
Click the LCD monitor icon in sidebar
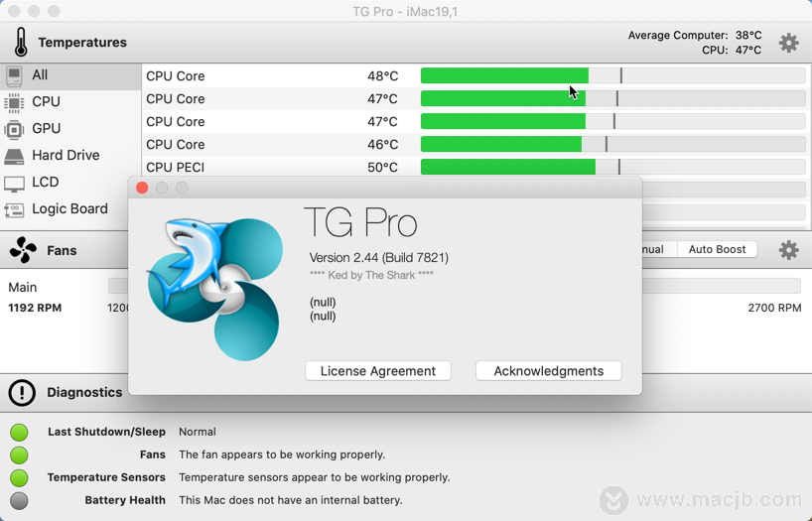[x=14, y=184]
